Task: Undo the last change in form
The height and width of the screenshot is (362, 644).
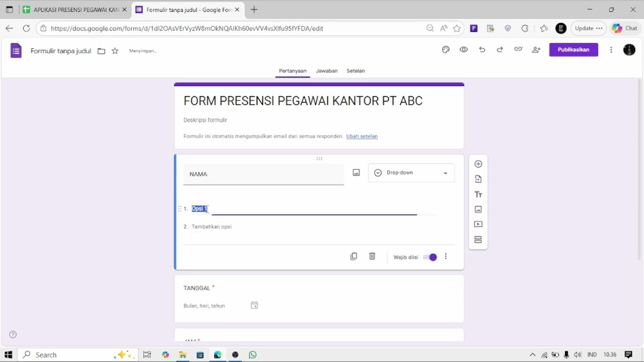Action: click(482, 50)
